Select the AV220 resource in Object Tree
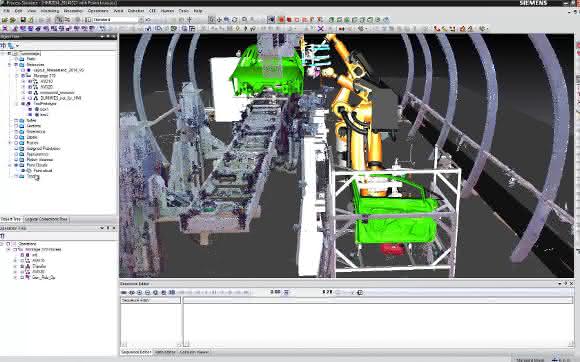 point(47,87)
